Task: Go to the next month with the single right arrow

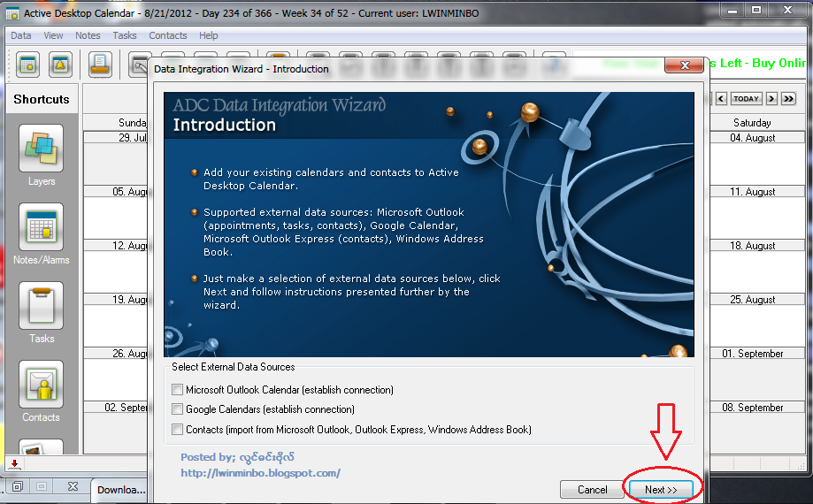Action: click(x=771, y=98)
